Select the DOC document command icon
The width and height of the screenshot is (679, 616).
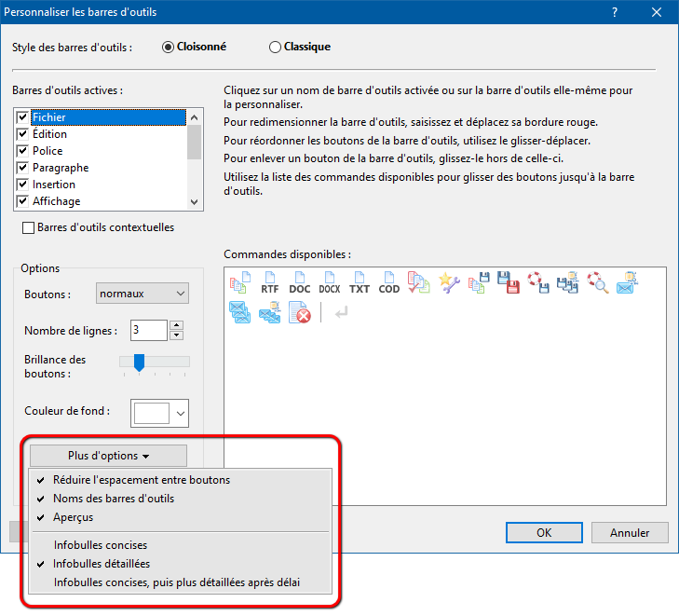click(300, 282)
